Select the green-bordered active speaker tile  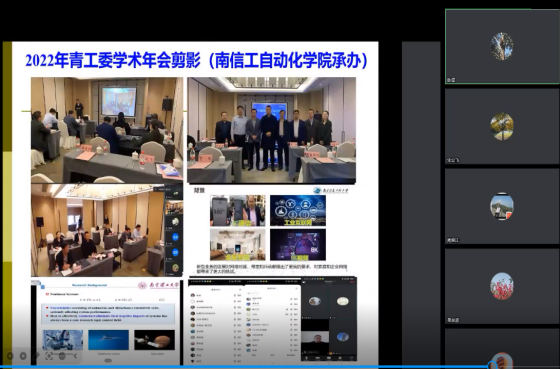click(x=502, y=46)
